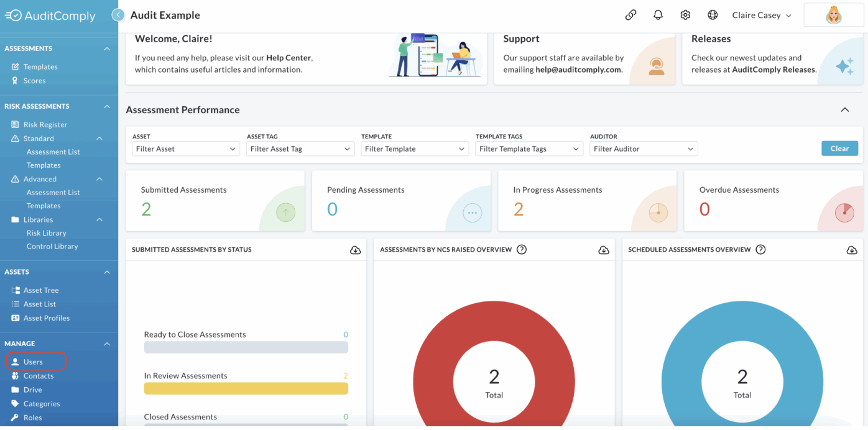Open Claire Casey user menu
Image resolution: width=868 pixels, height=430 pixels.
click(x=762, y=16)
